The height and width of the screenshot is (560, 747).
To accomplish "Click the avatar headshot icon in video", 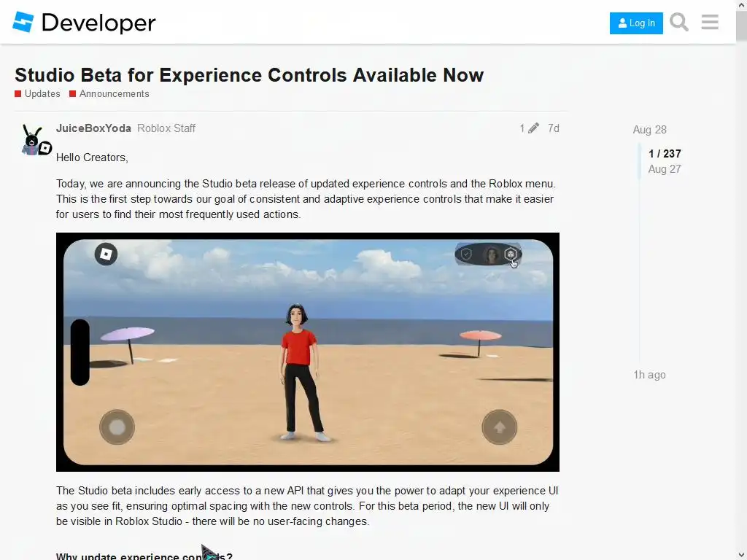I will [490, 254].
